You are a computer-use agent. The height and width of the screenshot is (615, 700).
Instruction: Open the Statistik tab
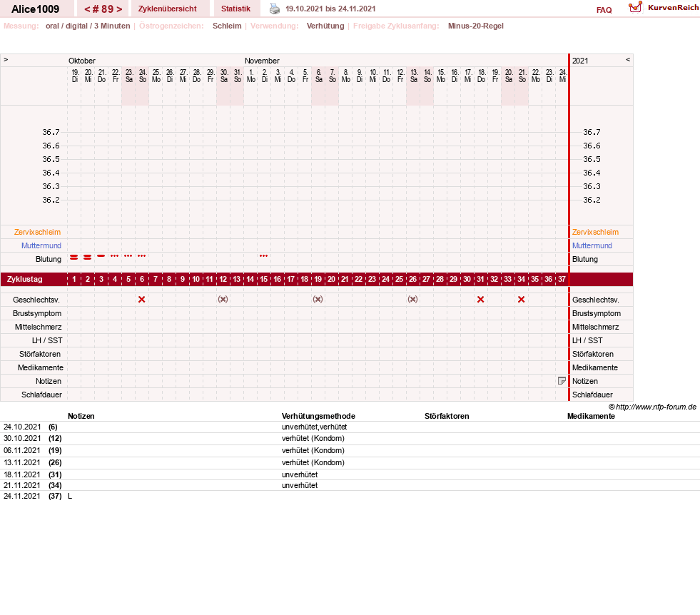pos(235,9)
